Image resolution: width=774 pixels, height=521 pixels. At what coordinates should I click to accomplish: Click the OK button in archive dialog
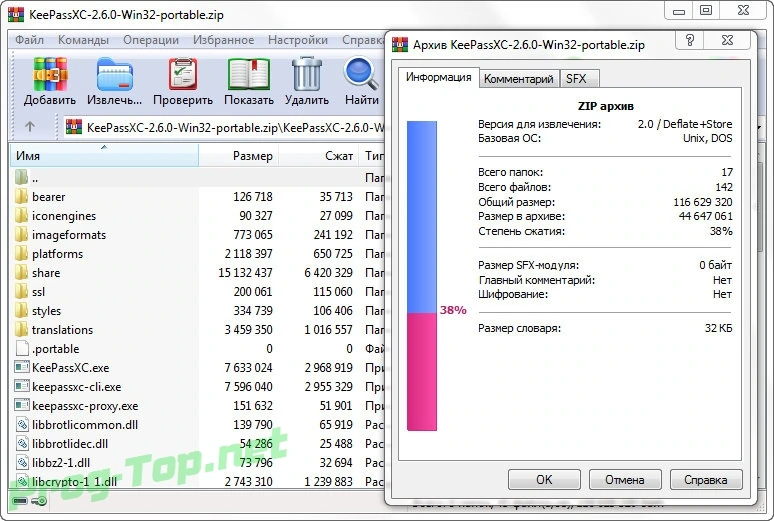click(544, 480)
